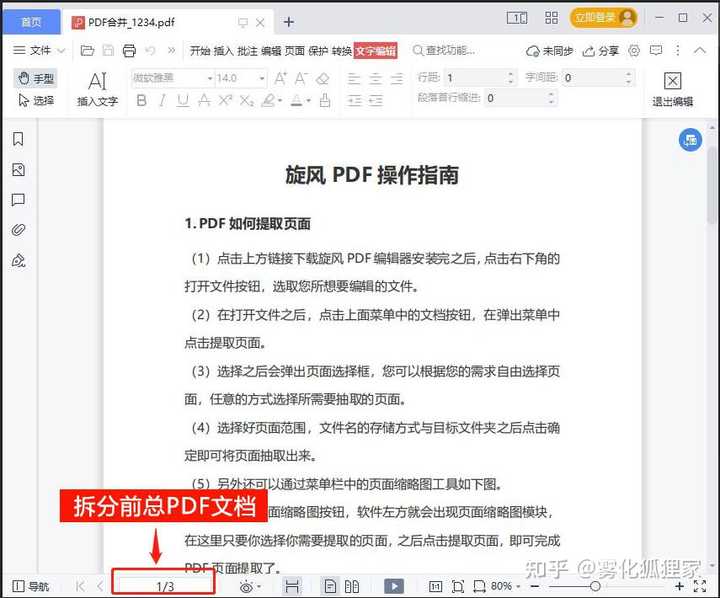Click the format painter stamp icon

[x=325, y=100]
